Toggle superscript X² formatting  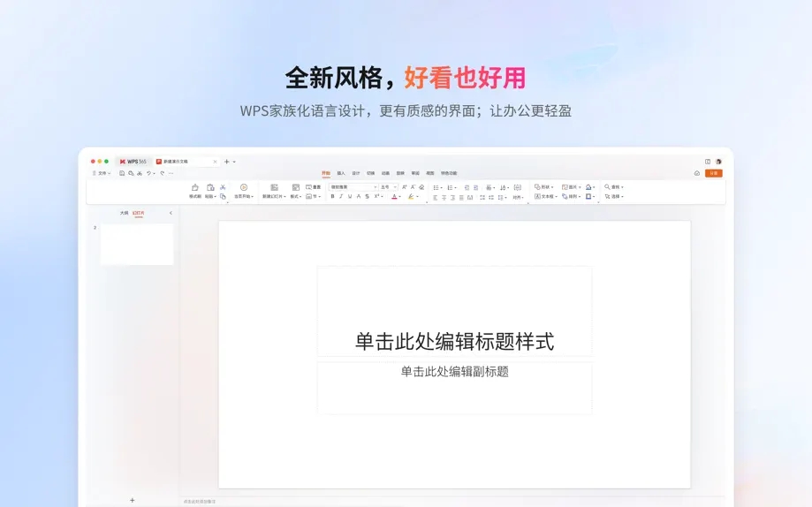point(377,196)
